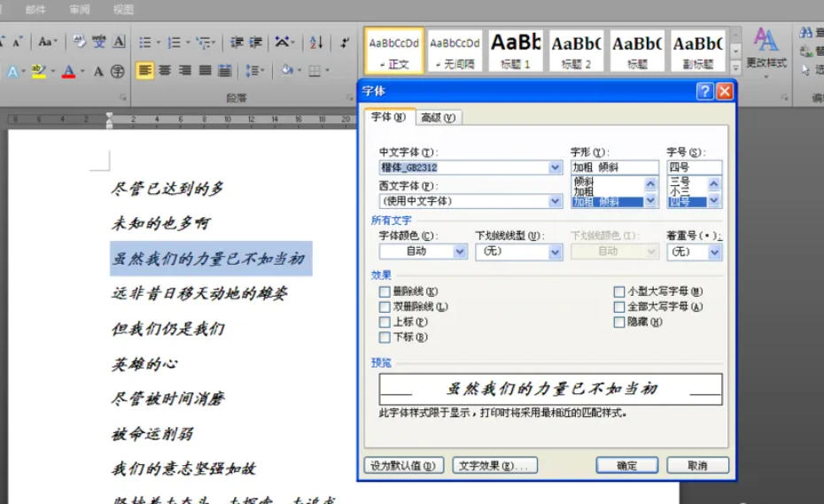Check the 上标(P) checkbox
This screenshot has height=504, width=824.
pos(385,322)
